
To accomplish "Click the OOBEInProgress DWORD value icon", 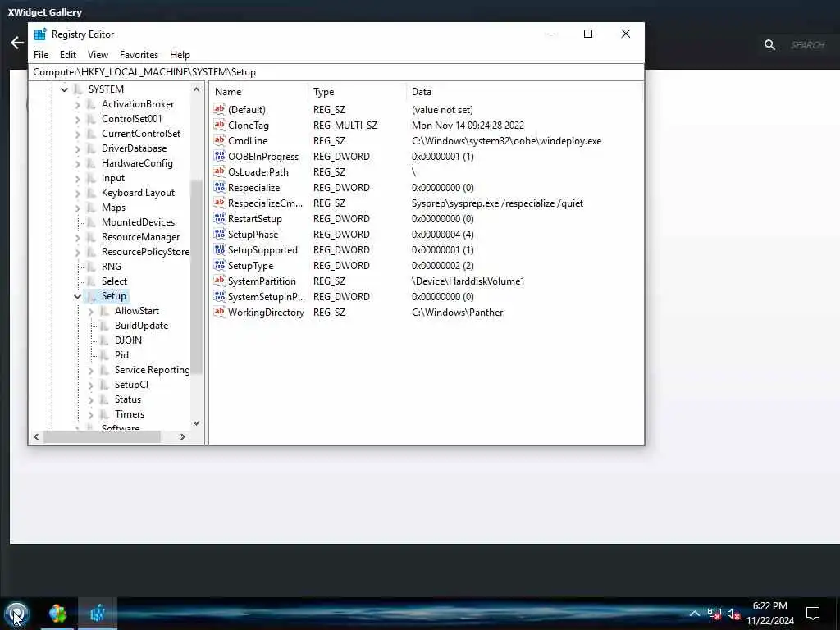I will click(220, 156).
